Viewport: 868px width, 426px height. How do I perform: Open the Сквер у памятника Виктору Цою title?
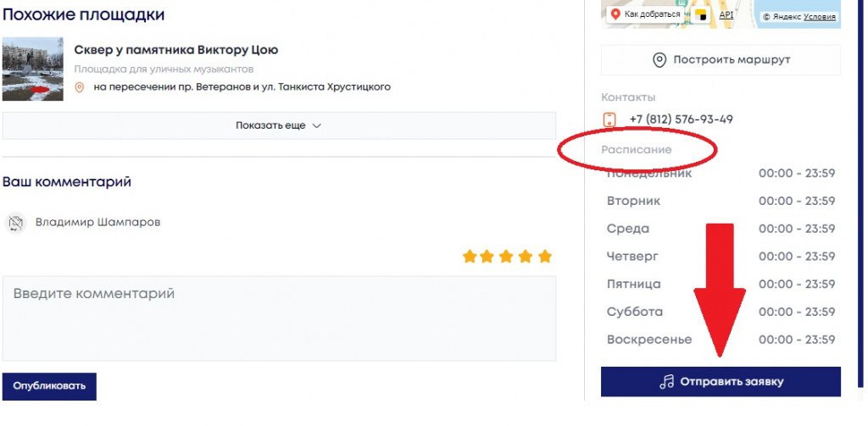pos(176,50)
